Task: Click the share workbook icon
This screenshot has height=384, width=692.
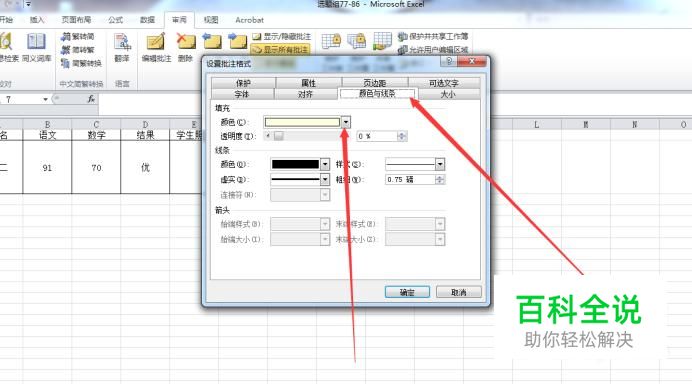Action: (382, 41)
